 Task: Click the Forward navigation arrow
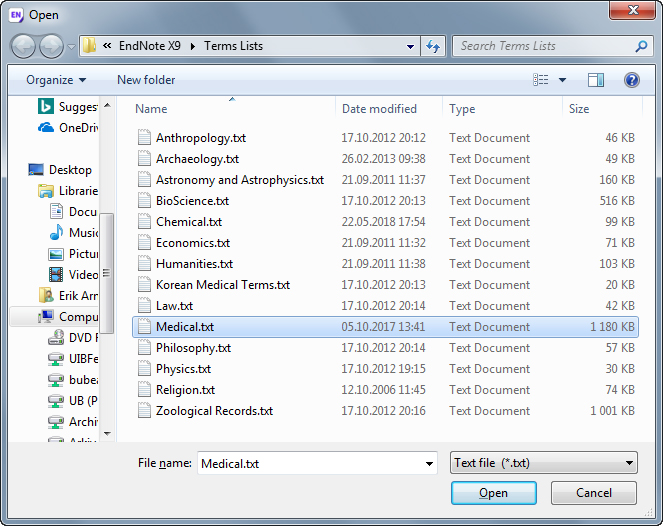[x=51, y=46]
